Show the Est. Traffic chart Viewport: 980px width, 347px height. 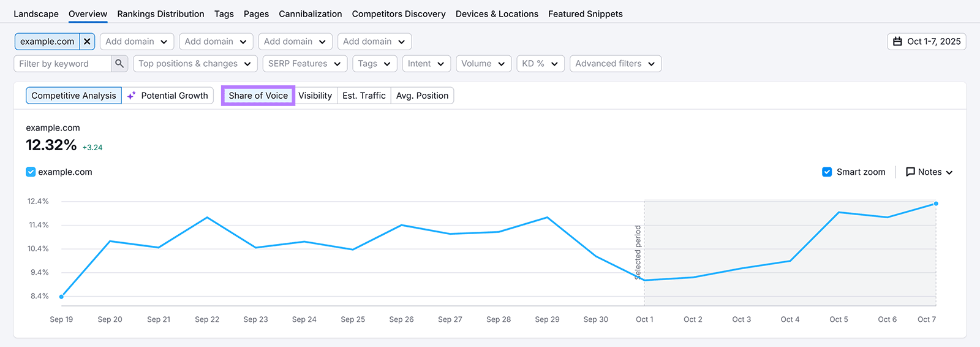click(x=364, y=96)
